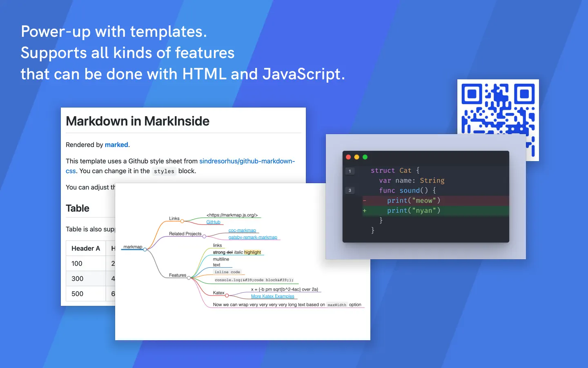Click the 'struct Cat {' code line
This screenshot has height=368, width=588.
click(395, 171)
